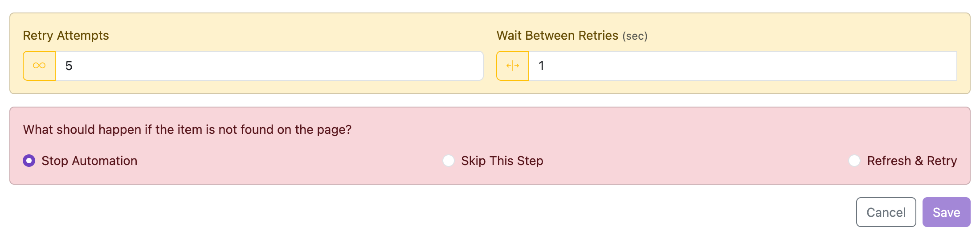Viewport: 980px width, 240px height.
Task: Click the Refresh & Retry label text
Action: tap(912, 161)
